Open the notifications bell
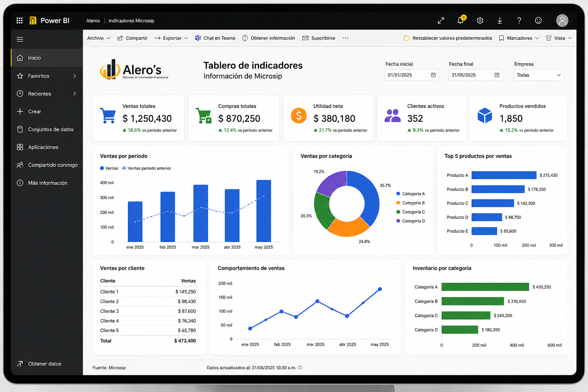Screen dimensions: 588x392 [461, 20]
